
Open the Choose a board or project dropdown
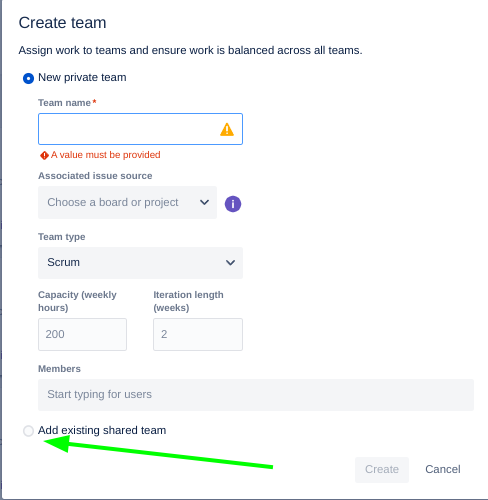[127, 202]
